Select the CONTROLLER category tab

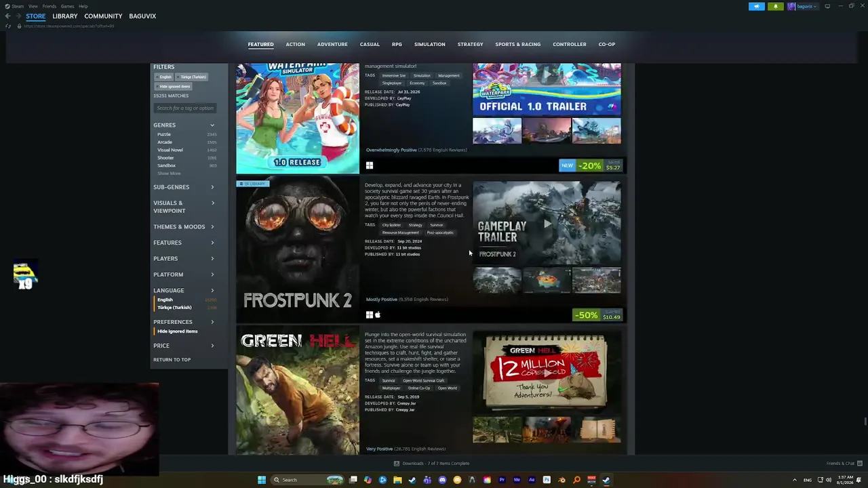tap(570, 44)
